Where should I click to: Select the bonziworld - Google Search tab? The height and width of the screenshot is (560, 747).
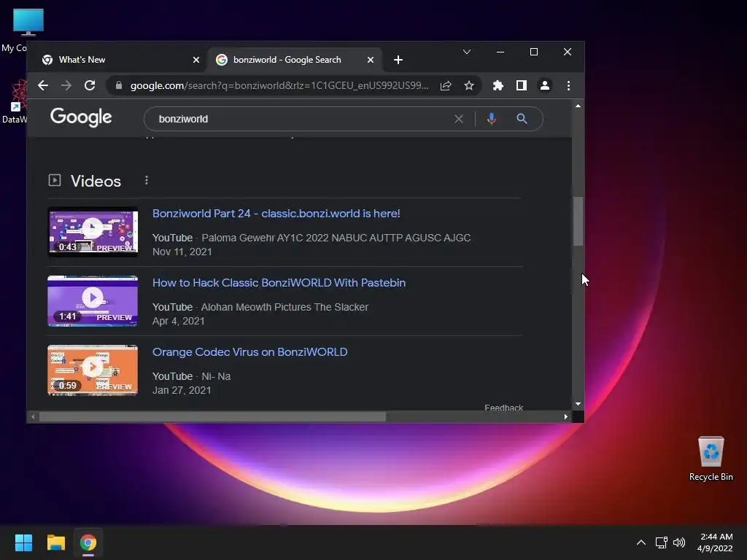tap(295, 60)
